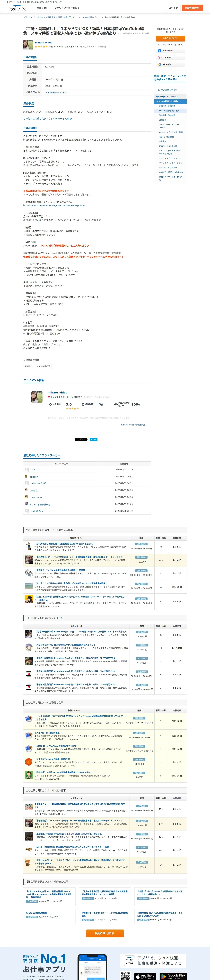The height and width of the screenshot is (980, 210).
Task: Click the orange 会員登録(無料) header button
Action: (x=192, y=8)
